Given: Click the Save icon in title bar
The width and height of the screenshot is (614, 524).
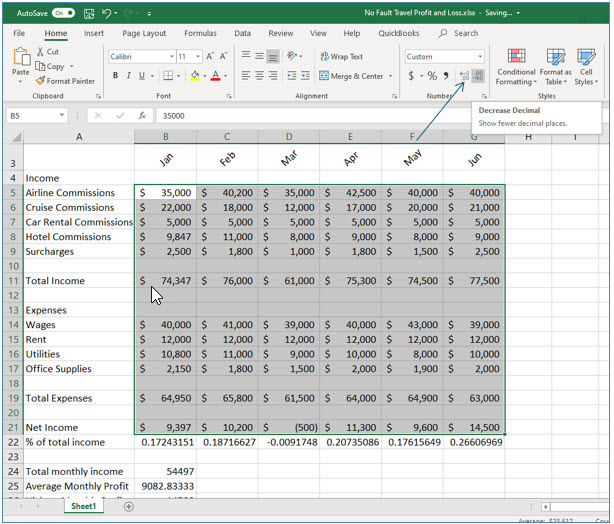Looking at the screenshot, I should click(x=89, y=14).
